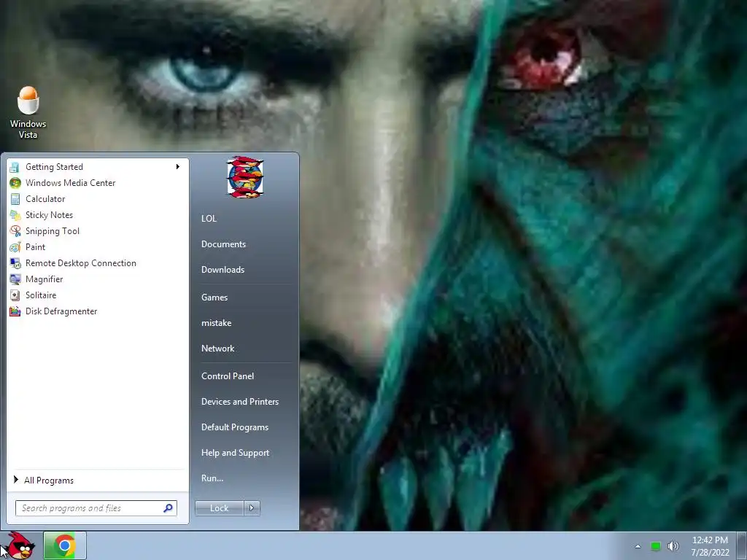Open Google Chrome from the taskbar
747x560 pixels.
65,545
